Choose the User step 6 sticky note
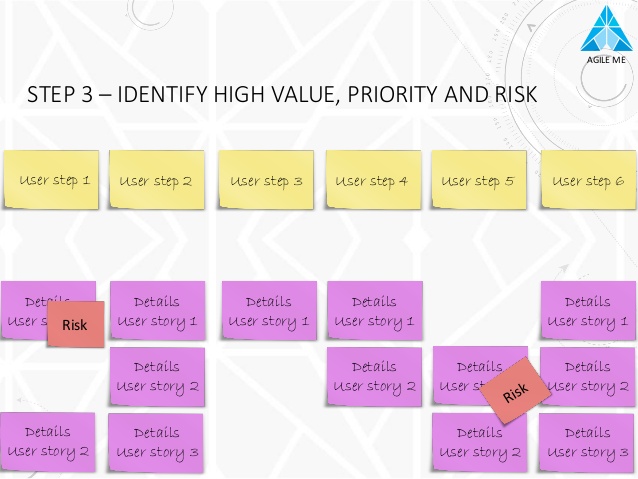638x479 pixels. click(x=588, y=180)
